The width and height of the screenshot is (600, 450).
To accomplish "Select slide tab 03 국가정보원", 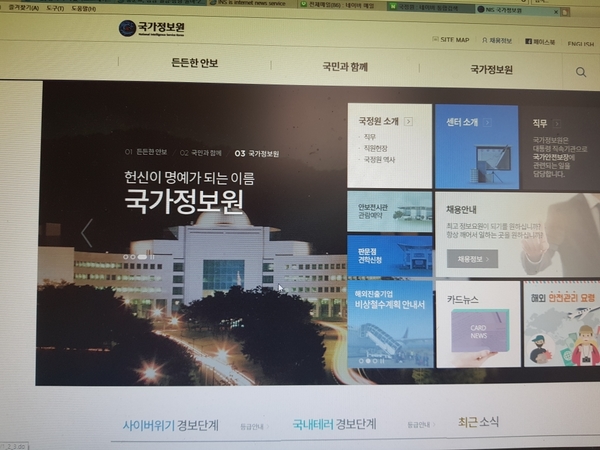I will [257, 153].
